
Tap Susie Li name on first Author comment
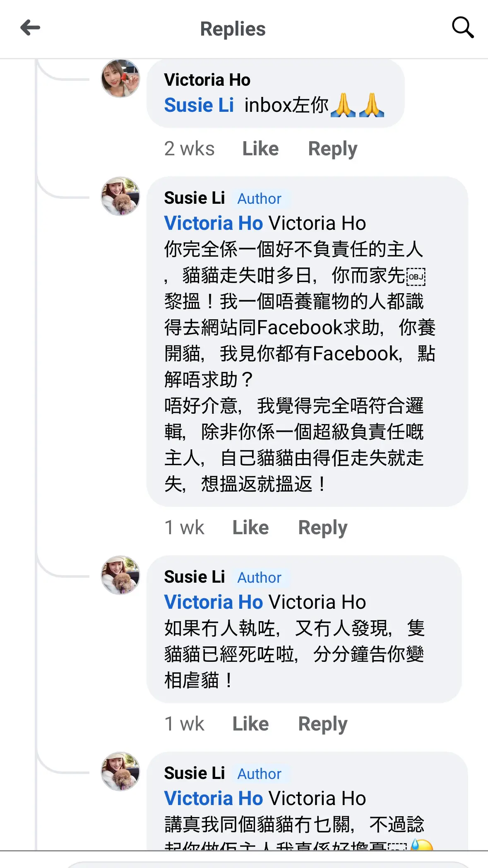pyautogui.click(x=195, y=198)
